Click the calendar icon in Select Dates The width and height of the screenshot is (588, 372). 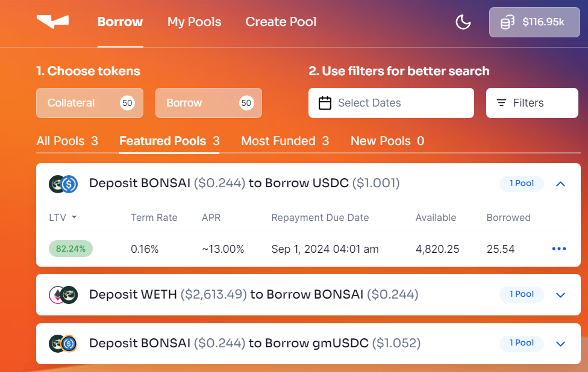click(325, 103)
